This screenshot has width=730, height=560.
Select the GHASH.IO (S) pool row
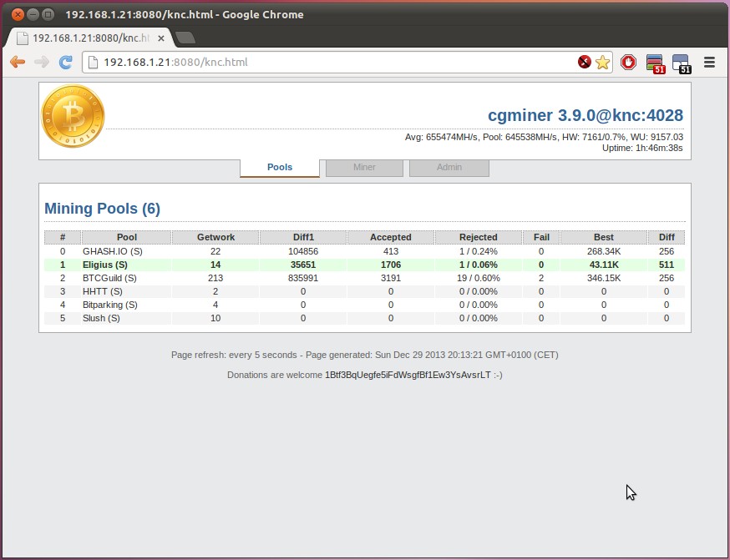point(364,252)
